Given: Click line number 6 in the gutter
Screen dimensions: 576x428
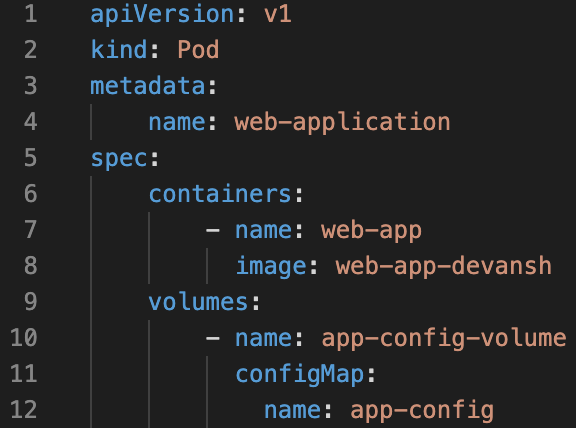Looking at the screenshot, I should point(31,194).
